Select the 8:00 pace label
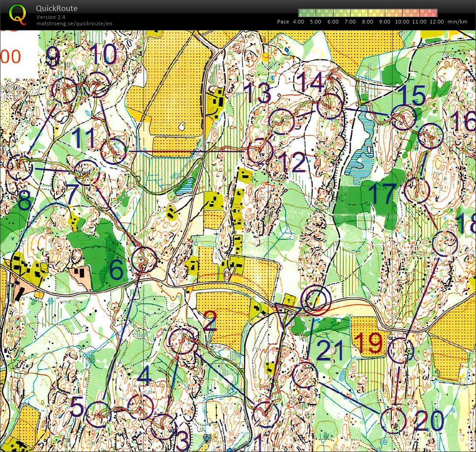Image resolution: width=476 pixels, height=452 pixels. click(x=368, y=22)
